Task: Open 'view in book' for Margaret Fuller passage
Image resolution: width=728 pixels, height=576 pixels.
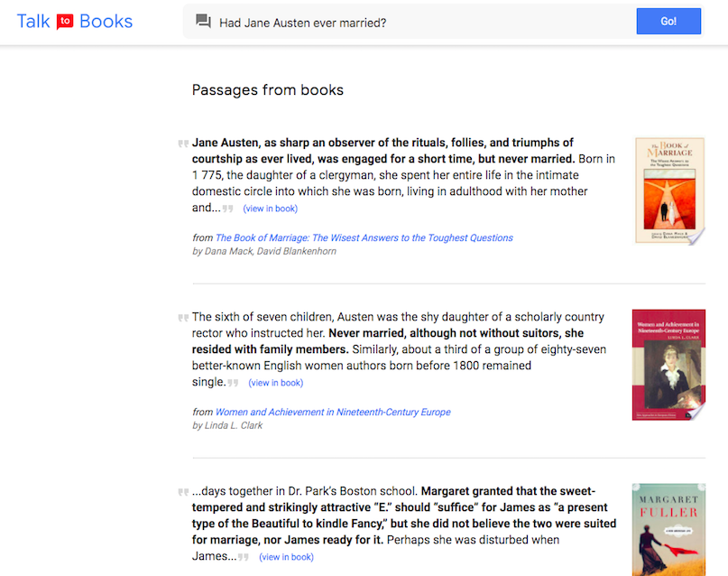Action: (286, 557)
